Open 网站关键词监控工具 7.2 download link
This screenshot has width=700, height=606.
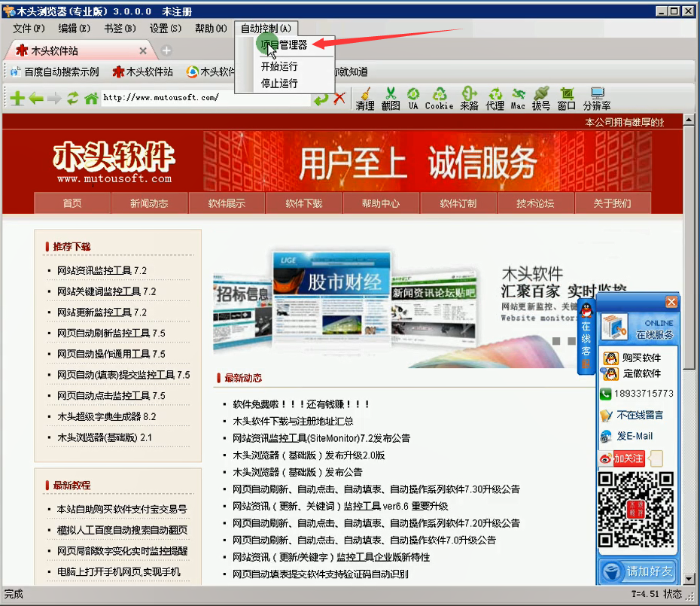point(107,291)
